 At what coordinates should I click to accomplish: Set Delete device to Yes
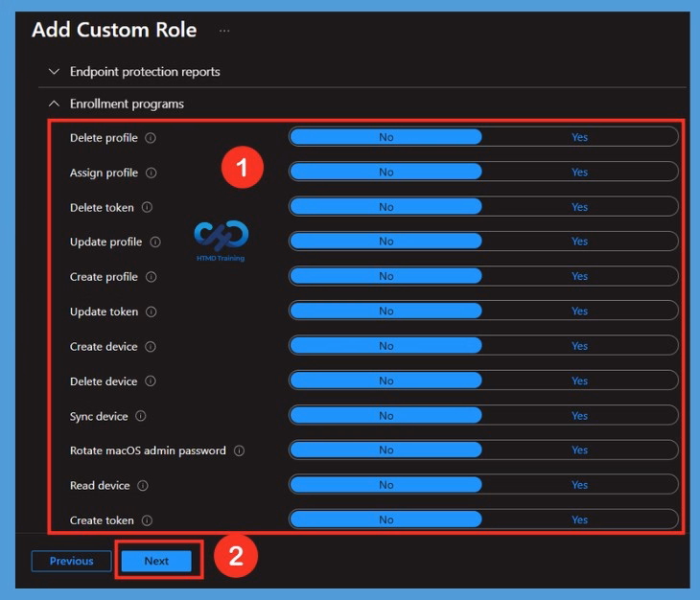point(579,381)
